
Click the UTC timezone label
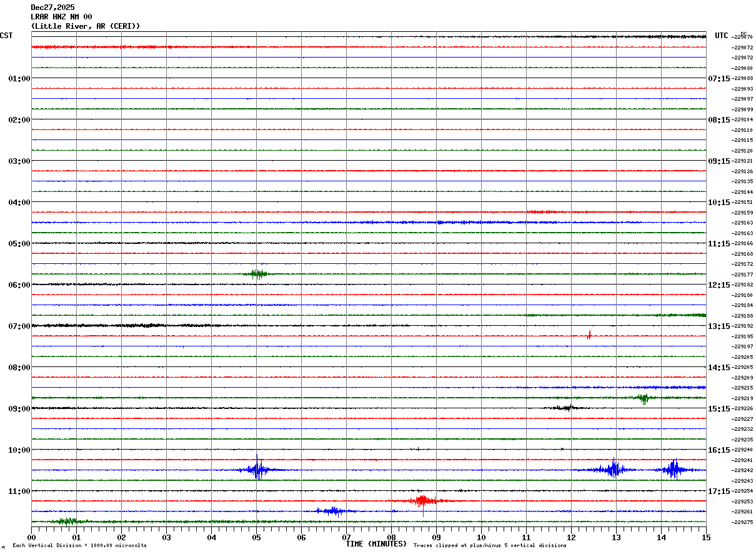[x=722, y=36]
